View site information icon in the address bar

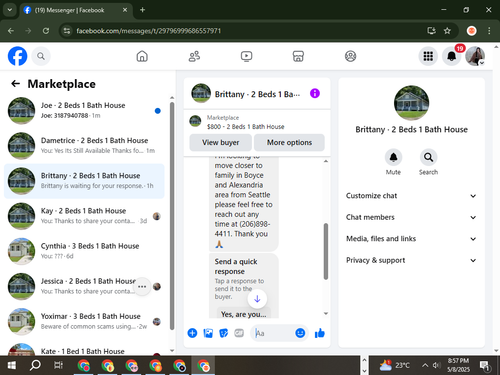[x=67, y=31]
